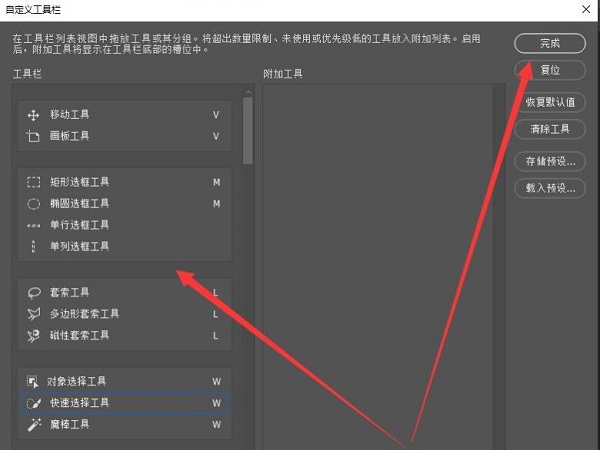Image resolution: width=600 pixels, height=450 pixels.
Task: Select the 快速选择工具 row text
Action: pyautogui.click(x=80, y=403)
